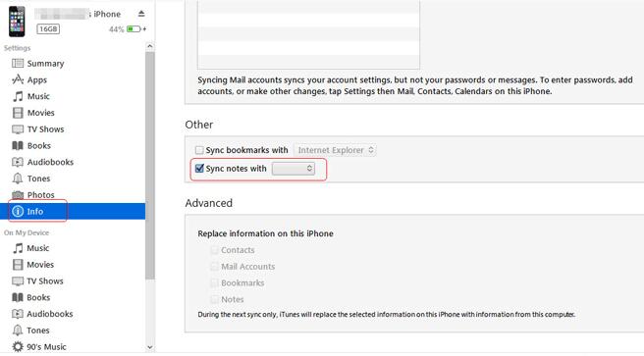Open Audiobooks under On My Device
Viewport: 644px width, 356px height.
point(43,314)
